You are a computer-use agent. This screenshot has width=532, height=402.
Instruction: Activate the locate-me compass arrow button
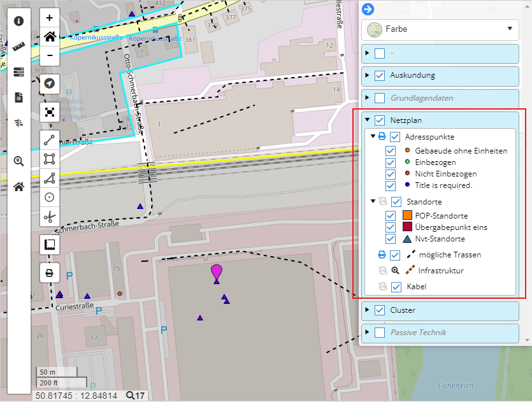coord(50,83)
